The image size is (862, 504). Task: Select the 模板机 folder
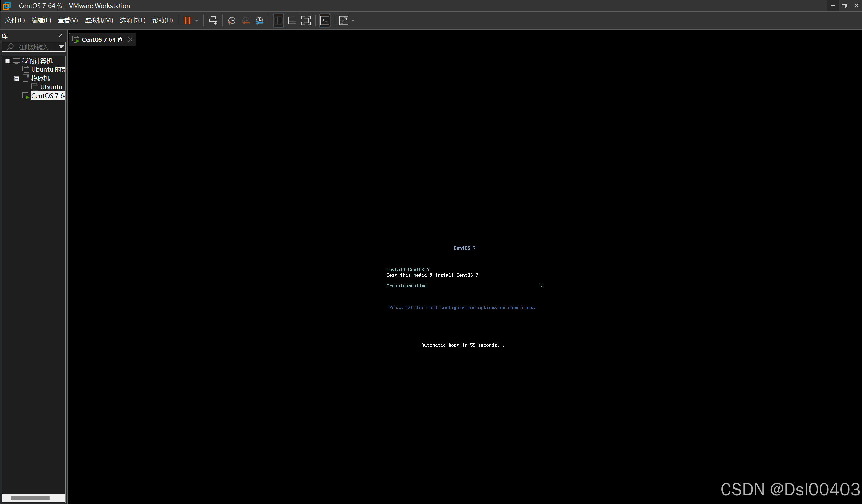pyautogui.click(x=40, y=78)
